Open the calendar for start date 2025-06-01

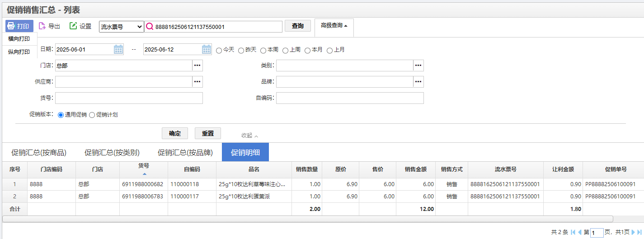[118, 49]
